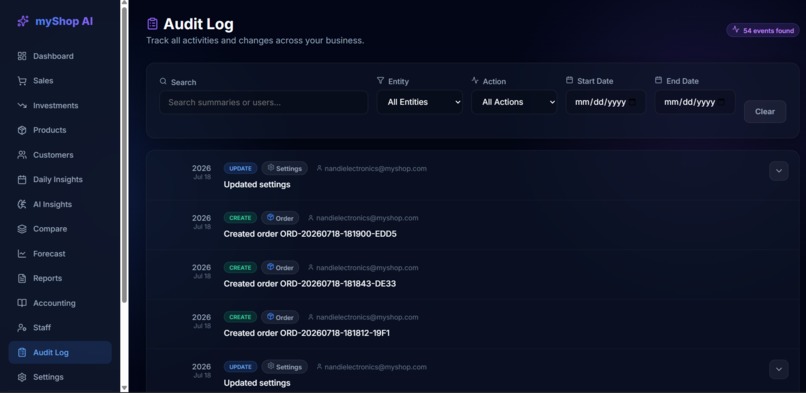Image resolution: width=806 pixels, height=393 pixels.
Task: Expand the first Updated settings log entry
Action: (779, 171)
